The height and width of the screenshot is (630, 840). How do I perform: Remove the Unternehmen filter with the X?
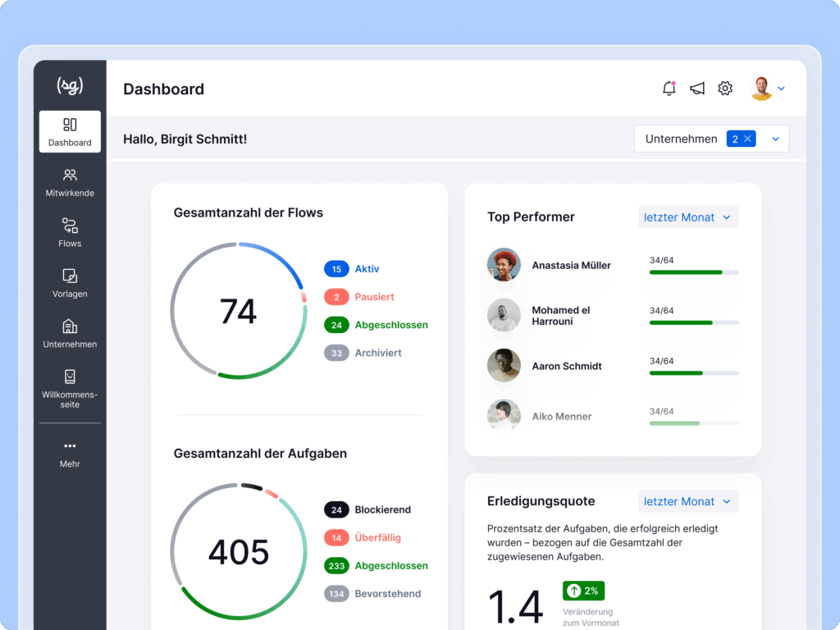(x=748, y=139)
